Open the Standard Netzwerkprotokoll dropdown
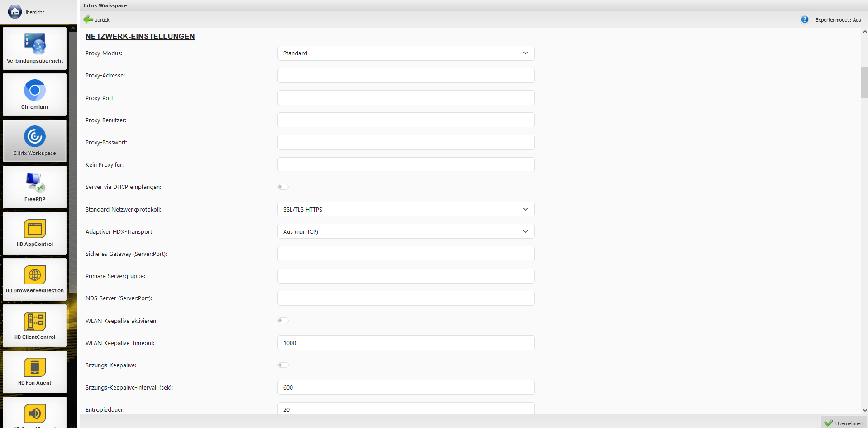This screenshot has width=868, height=428. [406, 209]
